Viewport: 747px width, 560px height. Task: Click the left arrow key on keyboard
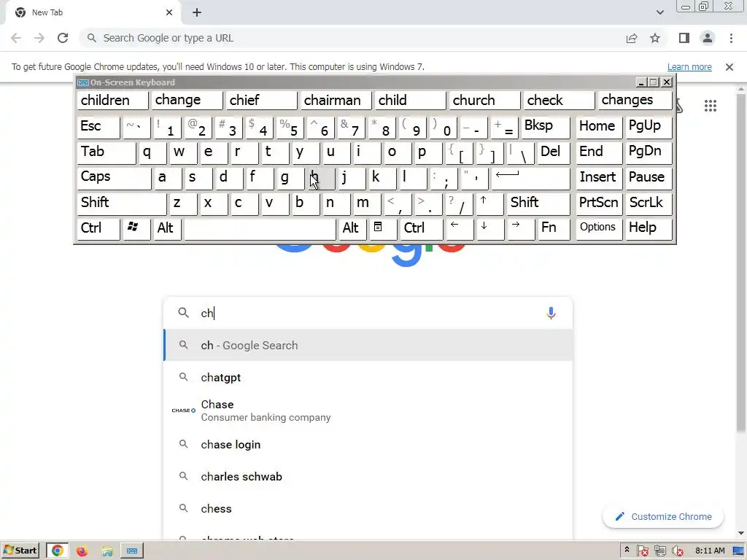click(460, 228)
